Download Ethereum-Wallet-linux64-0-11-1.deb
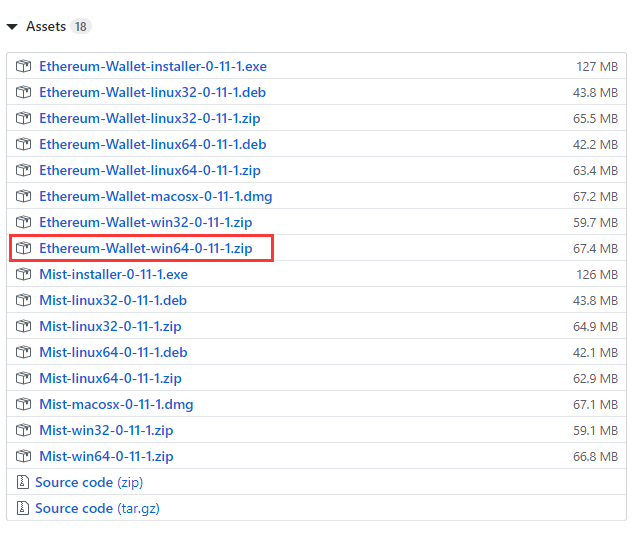 pyautogui.click(x=153, y=144)
